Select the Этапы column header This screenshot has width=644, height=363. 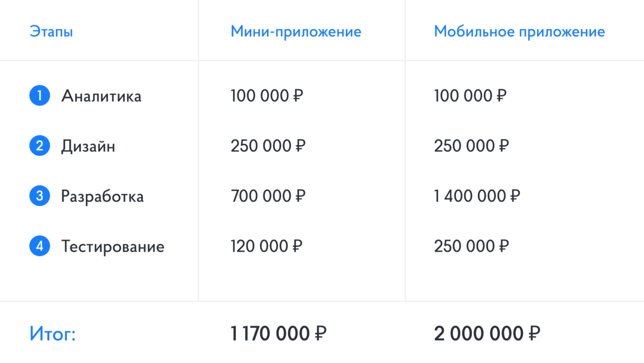[x=51, y=32]
